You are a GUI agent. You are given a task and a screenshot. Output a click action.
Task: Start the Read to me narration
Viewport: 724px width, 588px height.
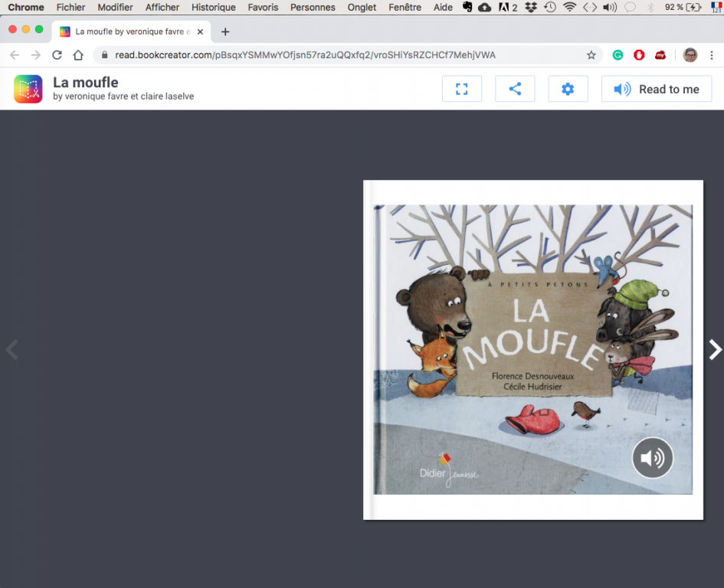point(657,89)
